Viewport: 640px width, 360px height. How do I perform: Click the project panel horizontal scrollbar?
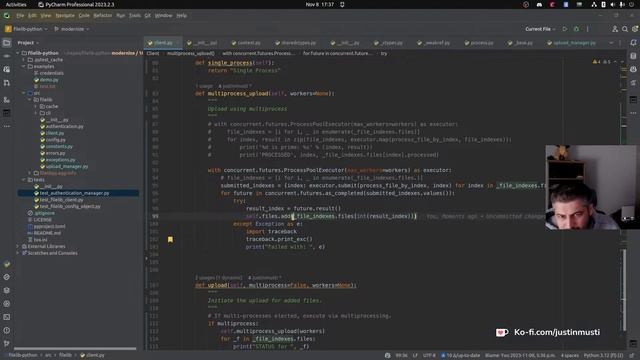75,349
